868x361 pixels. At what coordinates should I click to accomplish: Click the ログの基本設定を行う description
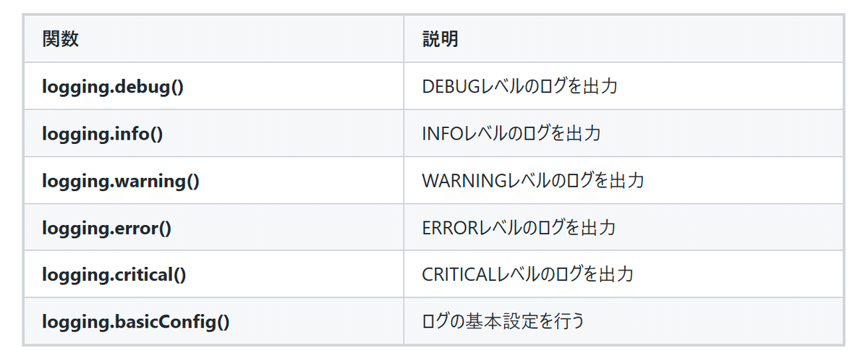point(503,321)
